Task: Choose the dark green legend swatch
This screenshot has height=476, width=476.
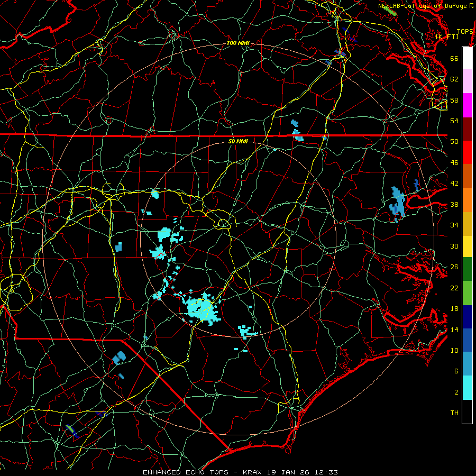Action: click(x=467, y=269)
